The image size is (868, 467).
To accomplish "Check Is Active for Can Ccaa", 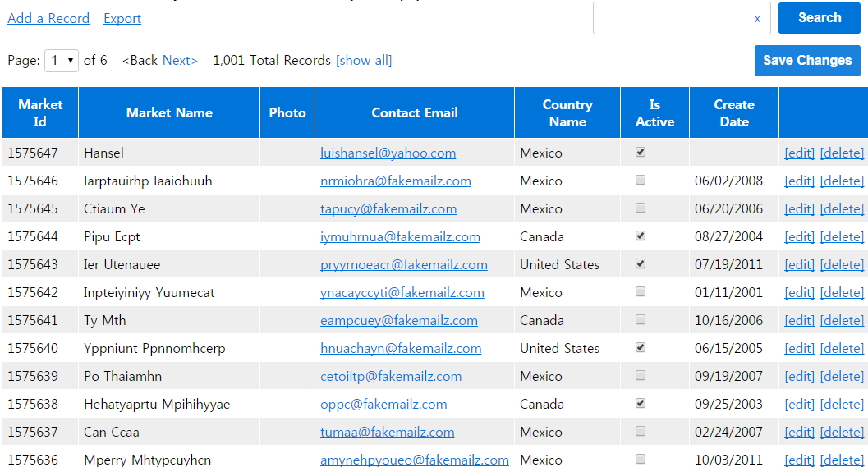I will coord(641,431).
